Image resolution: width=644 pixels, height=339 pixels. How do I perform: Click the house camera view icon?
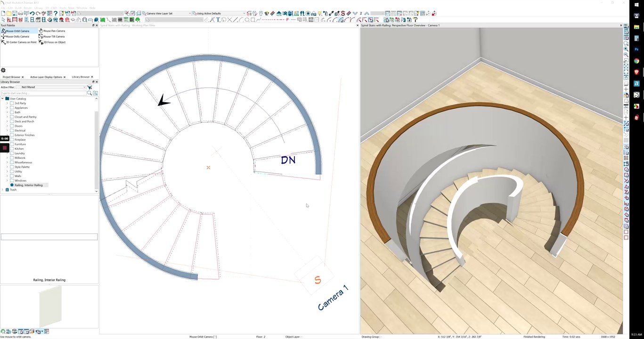279,14
